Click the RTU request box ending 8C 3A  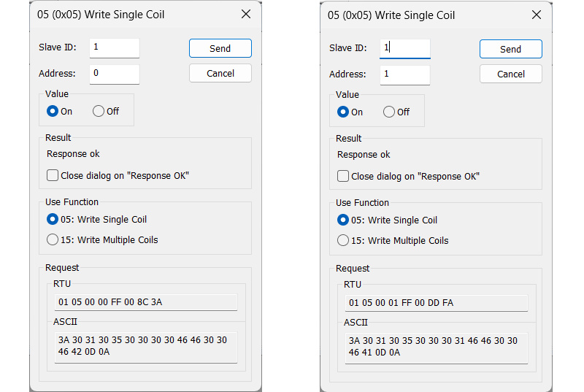146,302
